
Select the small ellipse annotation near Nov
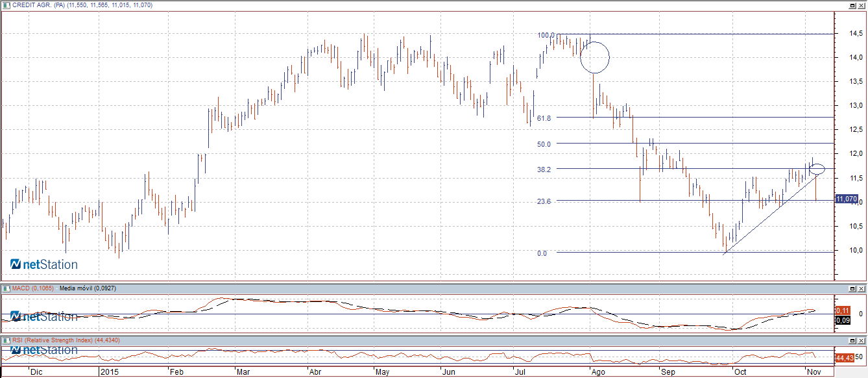[817, 169]
